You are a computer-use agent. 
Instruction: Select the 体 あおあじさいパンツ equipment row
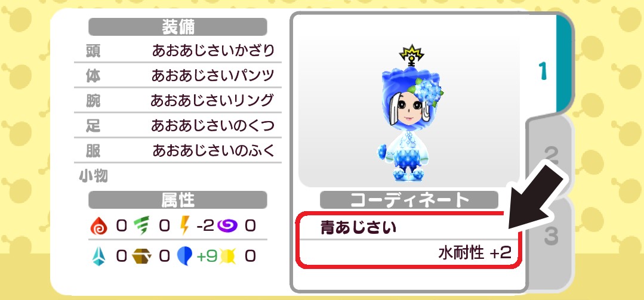pos(178,76)
